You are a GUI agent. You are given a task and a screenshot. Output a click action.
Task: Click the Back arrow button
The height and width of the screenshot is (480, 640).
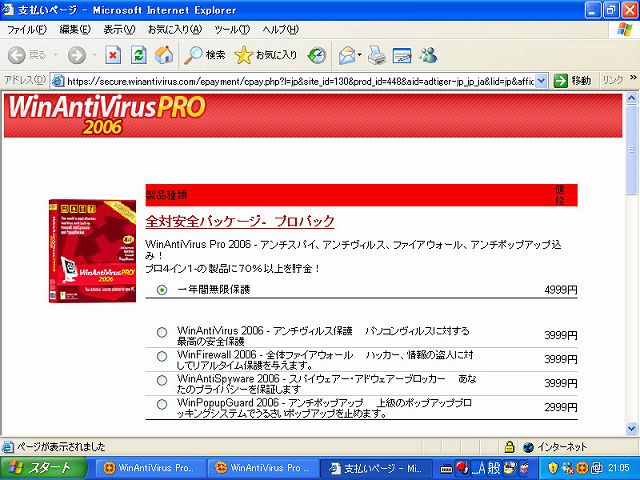17,55
